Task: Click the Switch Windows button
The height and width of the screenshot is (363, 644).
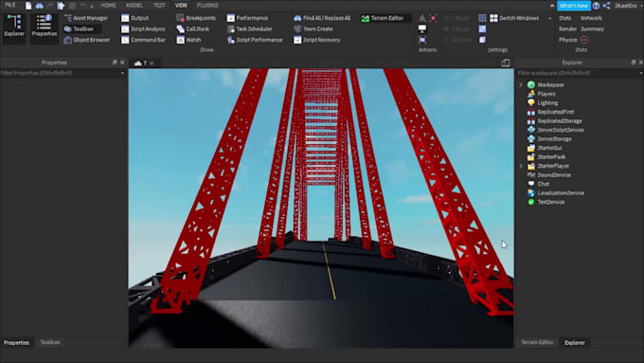Action: [514, 18]
